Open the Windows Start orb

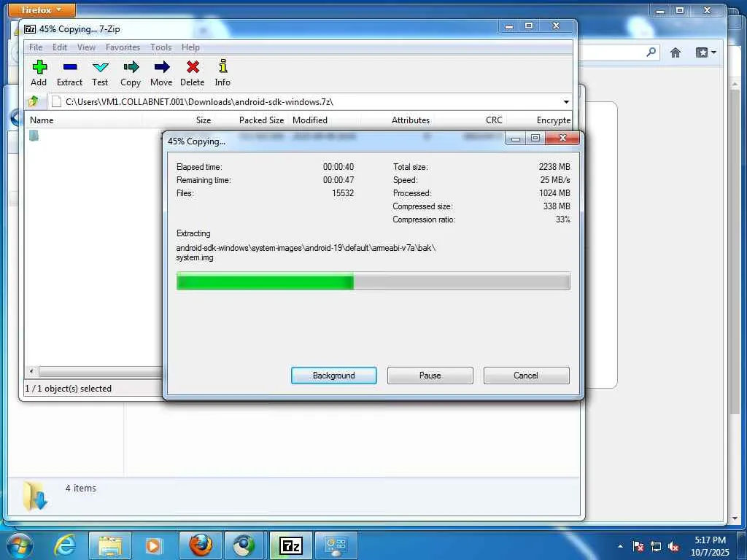(19, 545)
